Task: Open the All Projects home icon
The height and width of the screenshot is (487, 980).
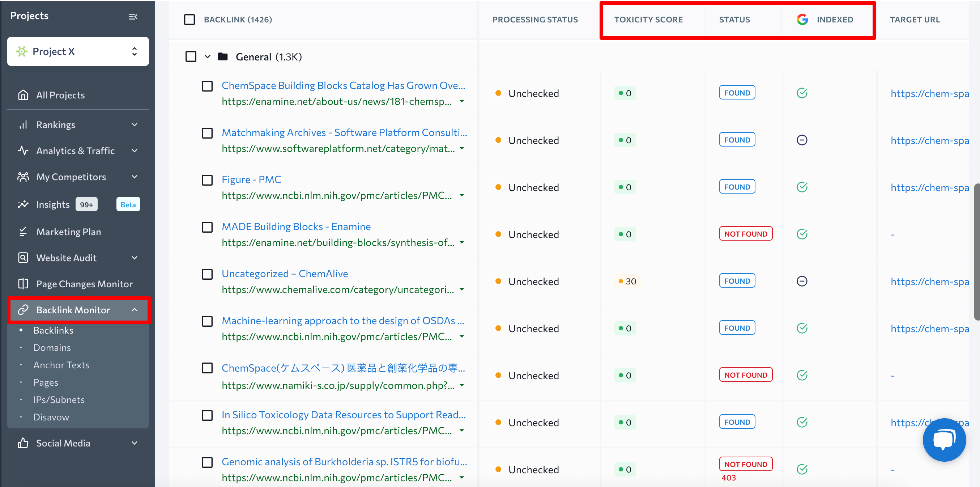Action: 23,95
